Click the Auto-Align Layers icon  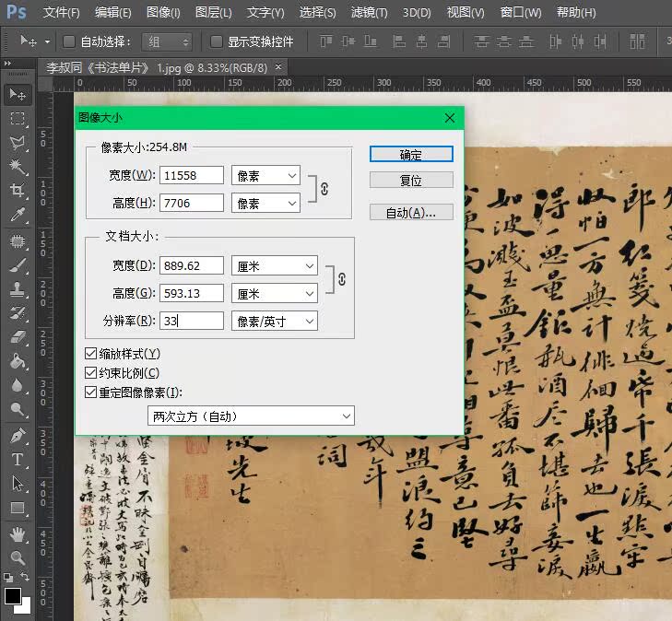click(x=637, y=41)
